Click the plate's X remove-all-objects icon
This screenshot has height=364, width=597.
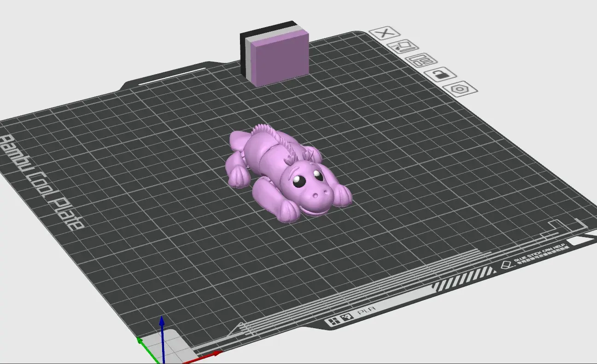[385, 33]
